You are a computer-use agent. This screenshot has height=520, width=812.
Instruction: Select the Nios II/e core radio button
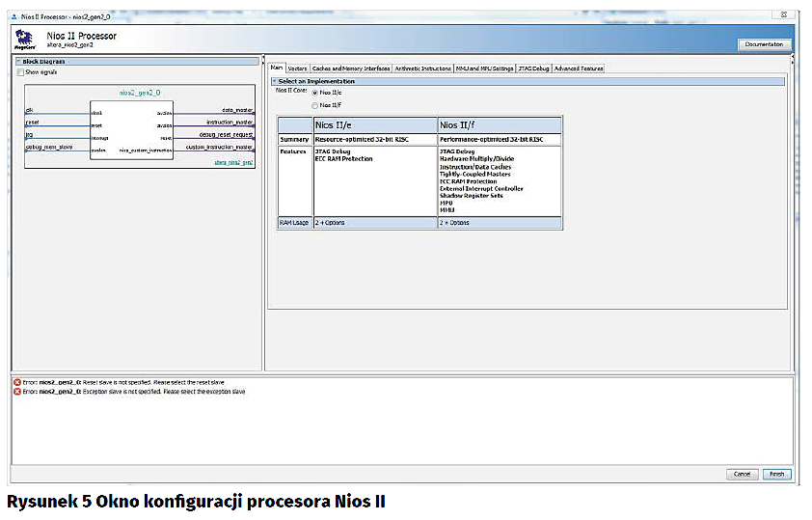tap(314, 93)
